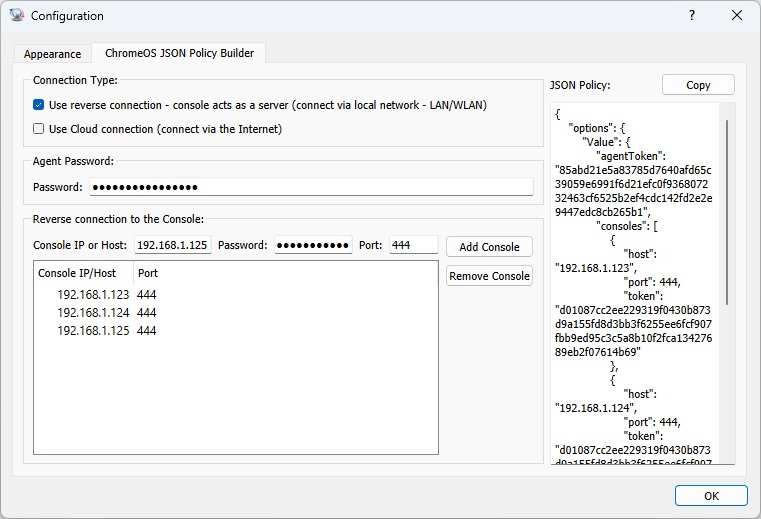Select the 192.168.1.123 console row
761x519 pixels.
93,295
